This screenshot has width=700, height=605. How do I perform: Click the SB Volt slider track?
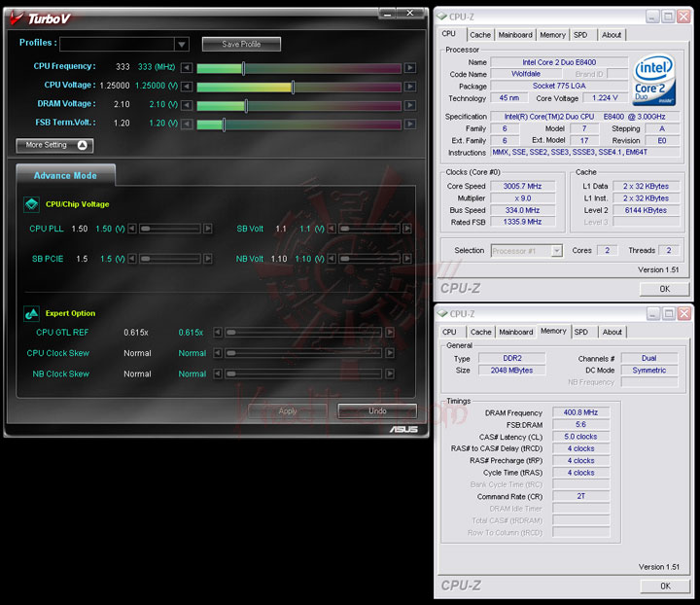click(369, 229)
